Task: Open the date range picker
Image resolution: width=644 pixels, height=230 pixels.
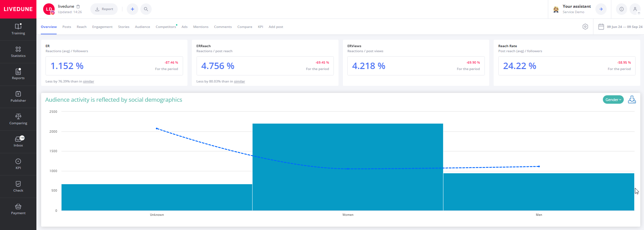Action: pyautogui.click(x=620, y=27)
